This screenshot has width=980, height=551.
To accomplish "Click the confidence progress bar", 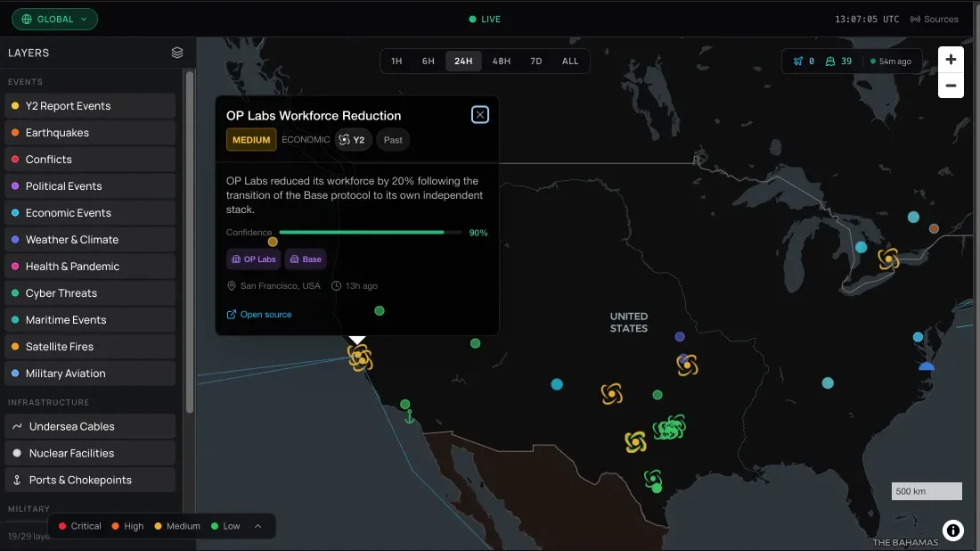I will click(372, 232).
